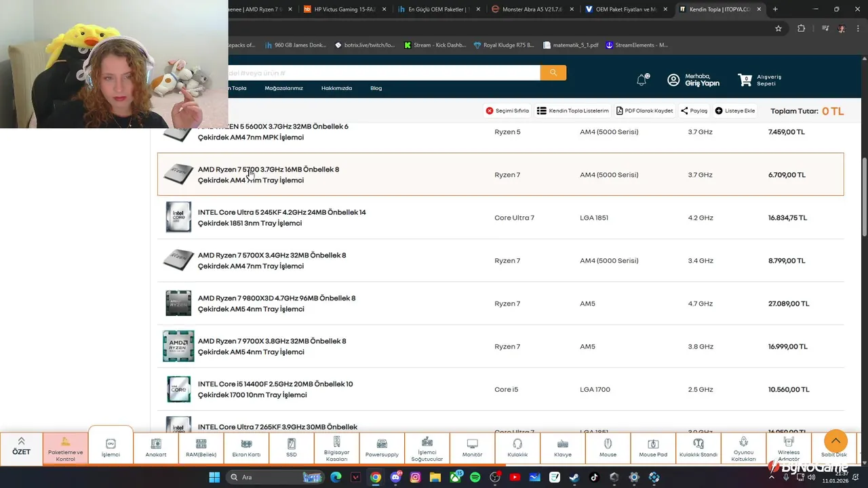Screen dimensions: 868x488
Task: Close the Kendin Topla ITOPYA tab
Action: (759, 9)
